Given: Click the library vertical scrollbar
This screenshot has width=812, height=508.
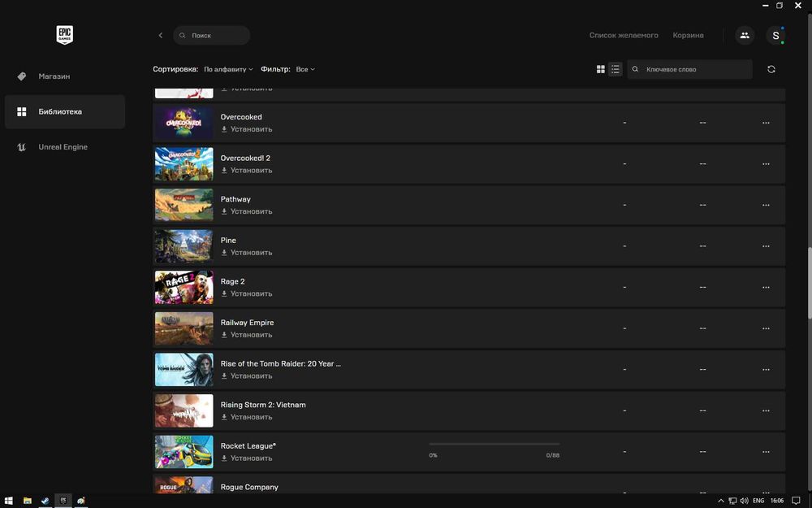Looking at the screenshot, I should [x=810, y=283].
